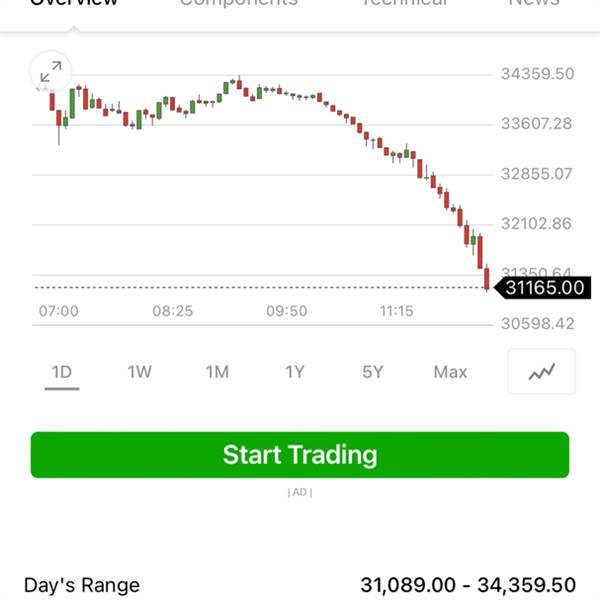The image size is (600, 600).
Task: Open the Technical tab
Action: [404, 4]
